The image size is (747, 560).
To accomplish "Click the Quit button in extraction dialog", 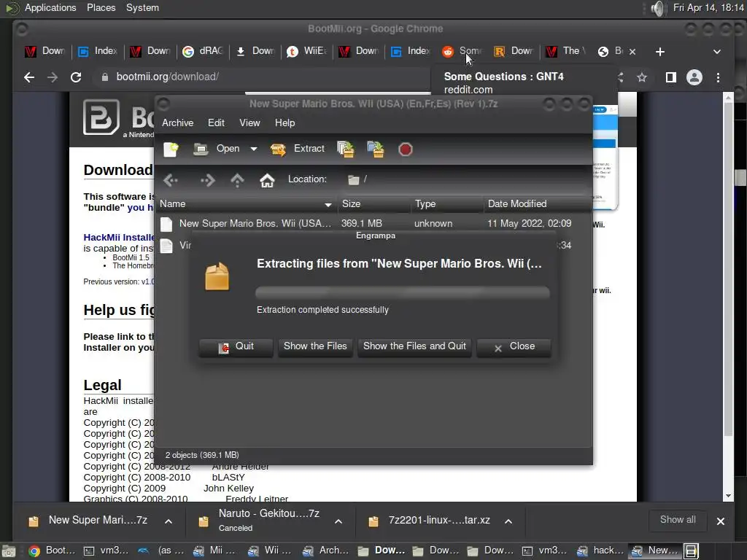I will (x=236, y=346).
